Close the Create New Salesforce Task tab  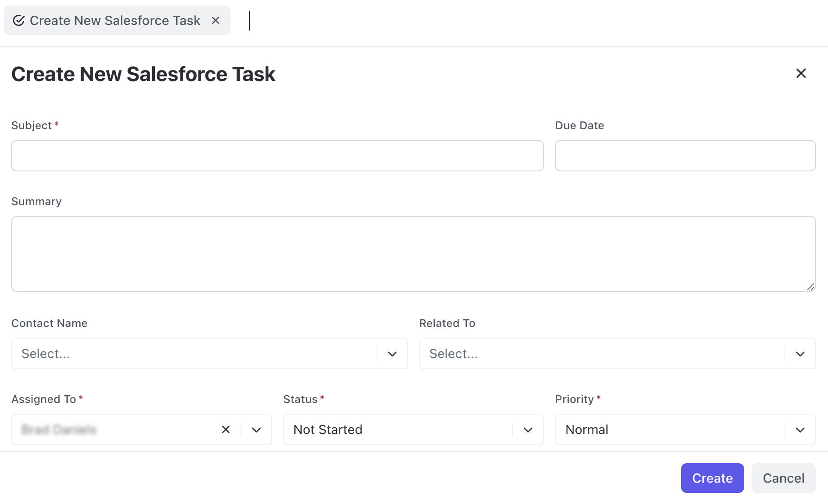216,20
